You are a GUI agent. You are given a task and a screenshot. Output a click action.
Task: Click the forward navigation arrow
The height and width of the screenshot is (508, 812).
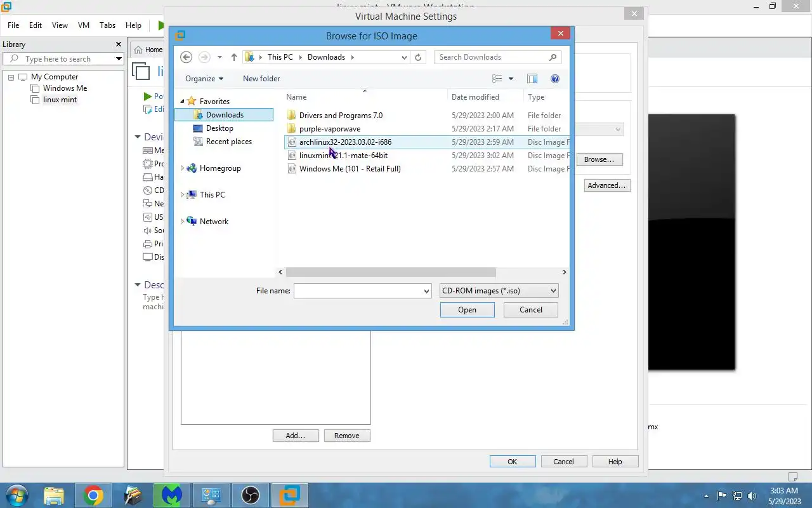click(x=204, y=57)
